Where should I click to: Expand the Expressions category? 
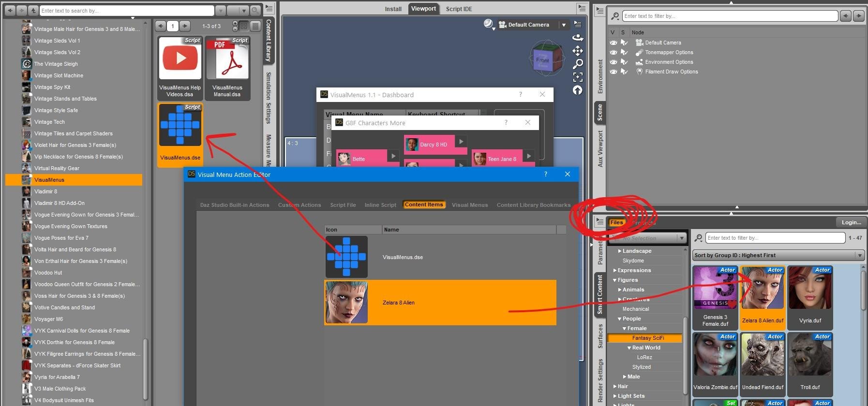[x=615, y=270]
